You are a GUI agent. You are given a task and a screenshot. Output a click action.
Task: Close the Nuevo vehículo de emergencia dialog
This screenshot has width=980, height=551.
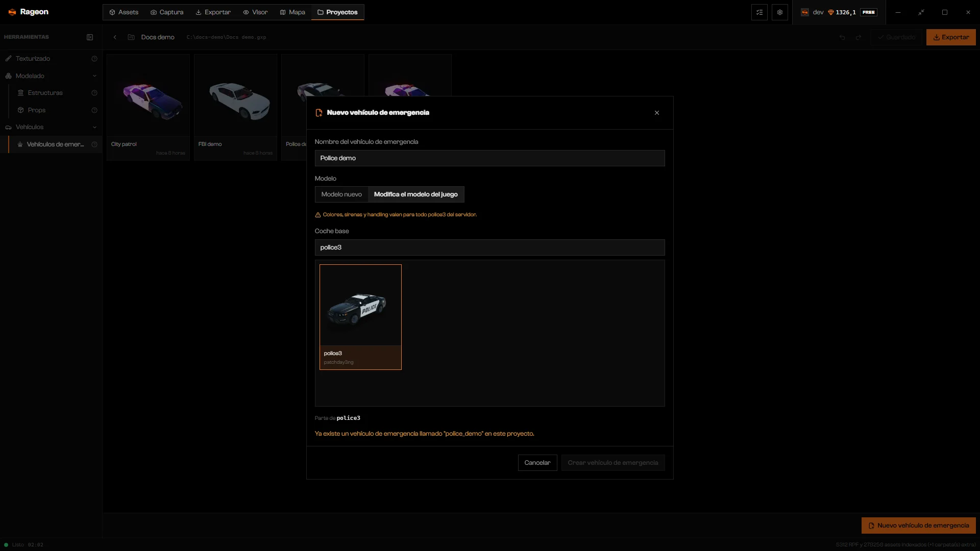click(x=657, y=113)
